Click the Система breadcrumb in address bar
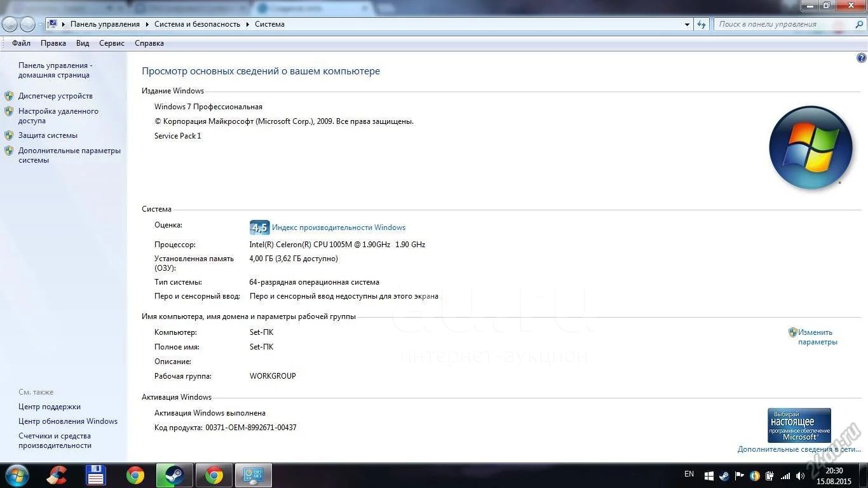The height and width of the screenshot is (488, 868). [269, 24]
